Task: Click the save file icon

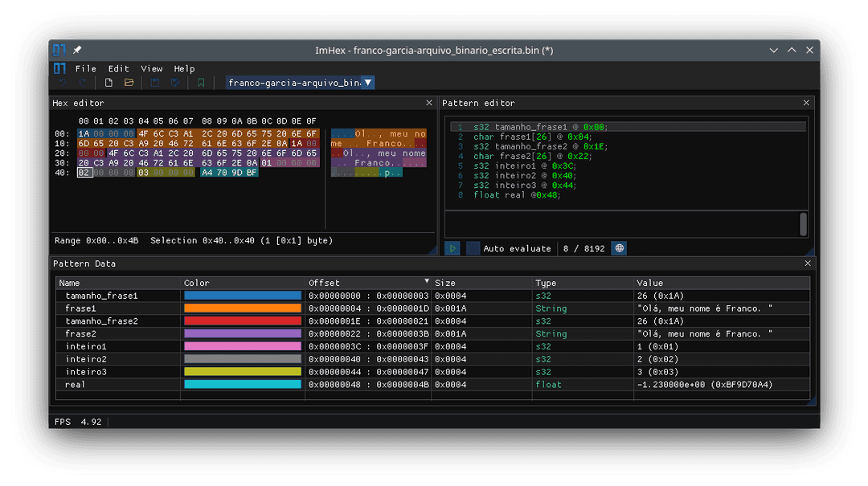Action: click(155, 83)
